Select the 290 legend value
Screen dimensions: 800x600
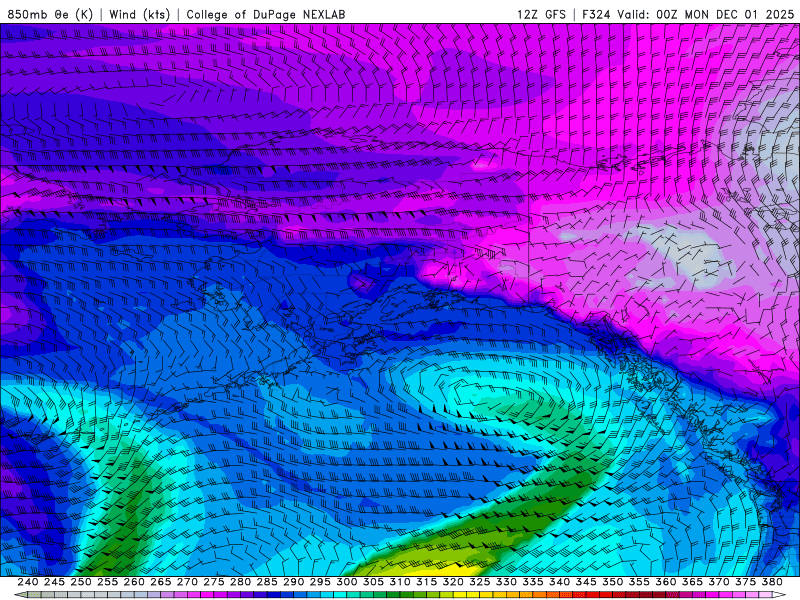pyautogui.click(x=293, y=582)
